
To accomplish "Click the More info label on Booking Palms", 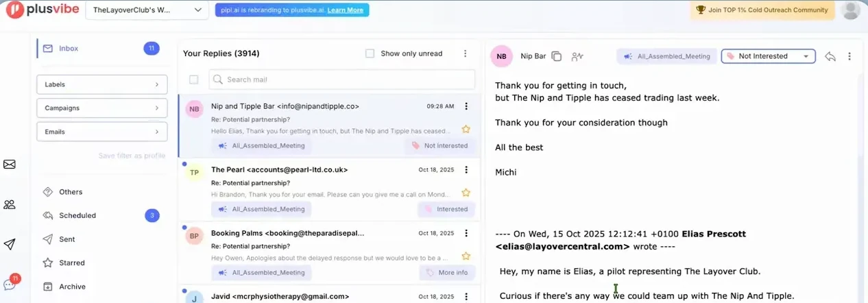I will pyautogui.click(x=447, y=272).
